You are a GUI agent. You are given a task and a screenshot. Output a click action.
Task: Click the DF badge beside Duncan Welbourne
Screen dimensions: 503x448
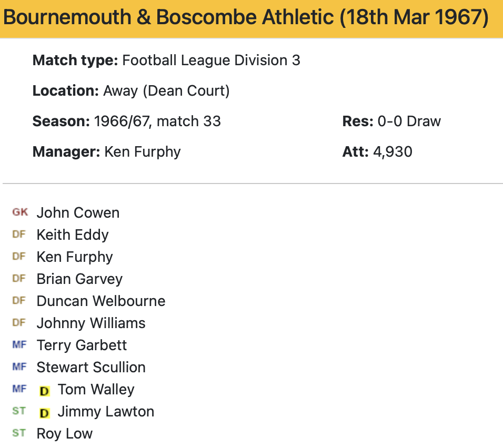(x=19, y=301)
